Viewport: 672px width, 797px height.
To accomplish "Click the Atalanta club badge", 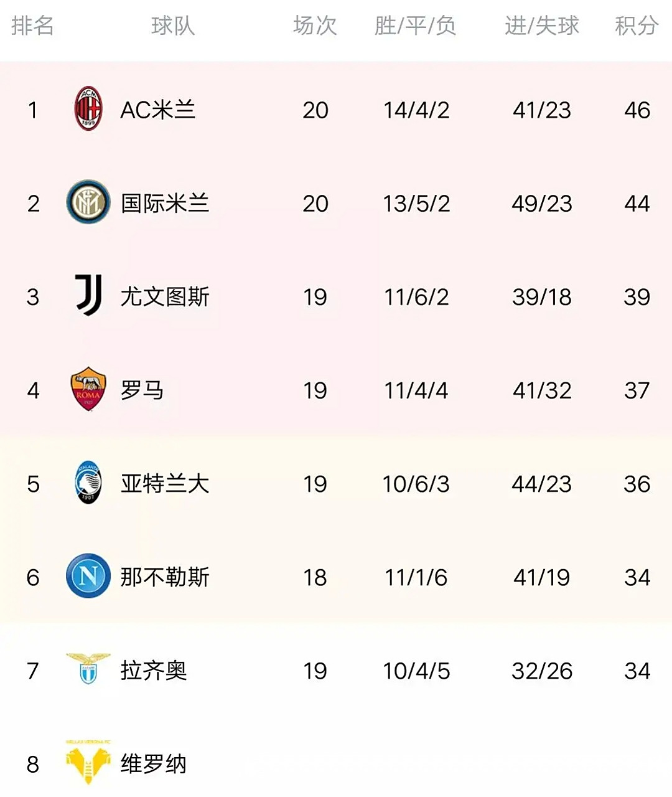I will pyautogui.click(x=88, y=483).
